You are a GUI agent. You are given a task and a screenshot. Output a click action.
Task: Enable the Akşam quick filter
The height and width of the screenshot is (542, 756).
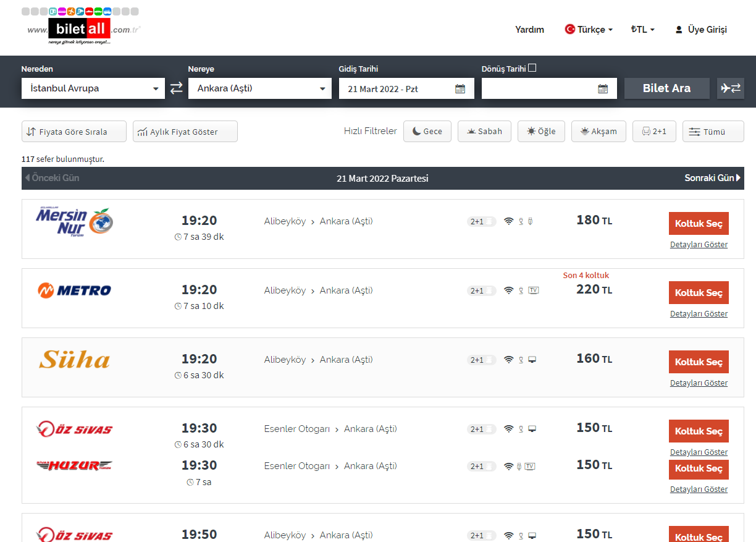pyautogui.click(x=598, y=132)
